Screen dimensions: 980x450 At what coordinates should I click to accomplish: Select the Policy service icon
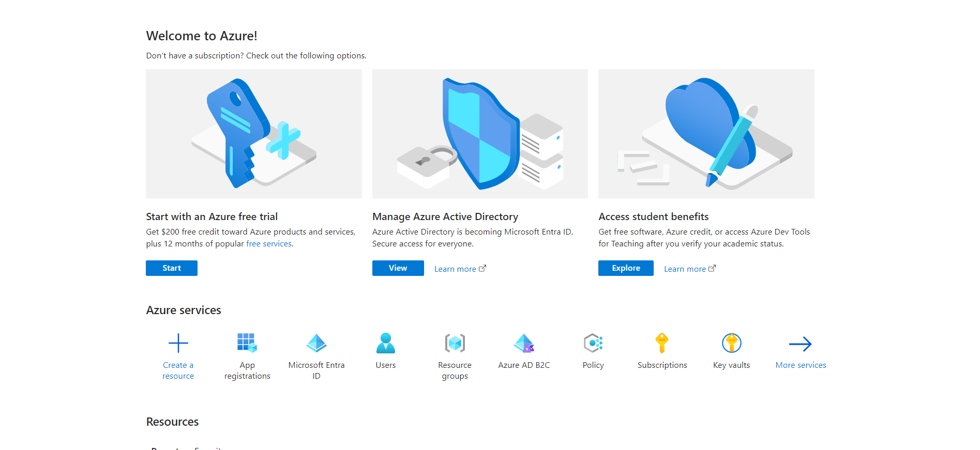pyautogui.click(x=593, y=343)
